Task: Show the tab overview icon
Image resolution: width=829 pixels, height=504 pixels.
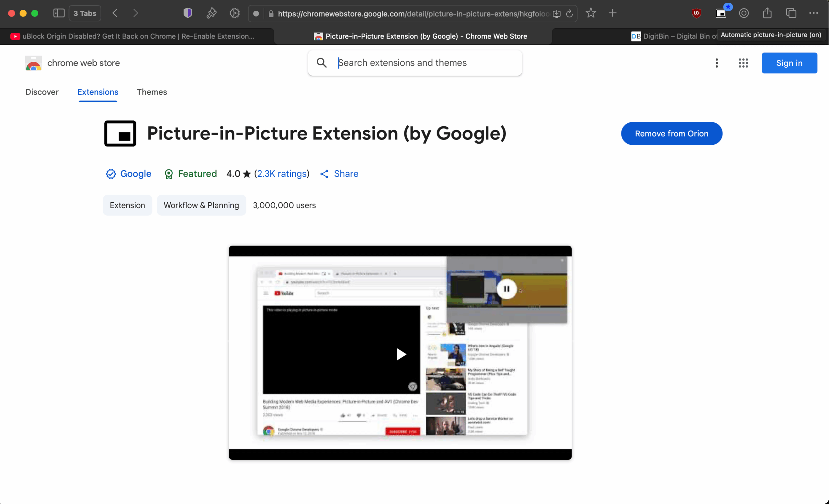Action: coord(791,13)
